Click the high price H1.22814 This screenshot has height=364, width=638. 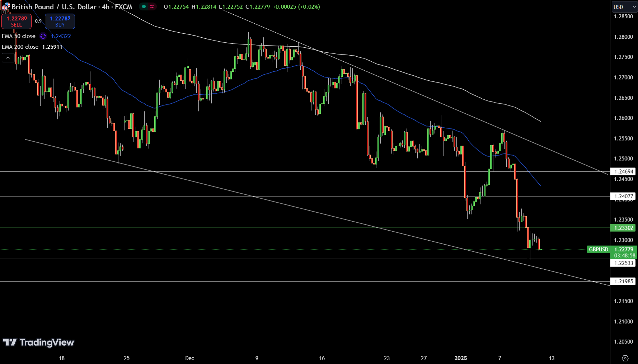(x=204, y=7)
